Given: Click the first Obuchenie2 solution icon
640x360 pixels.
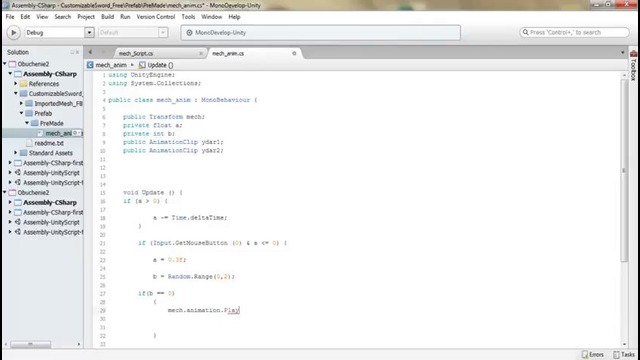Looking at the screenshot, I should click(x=12, y=64).
